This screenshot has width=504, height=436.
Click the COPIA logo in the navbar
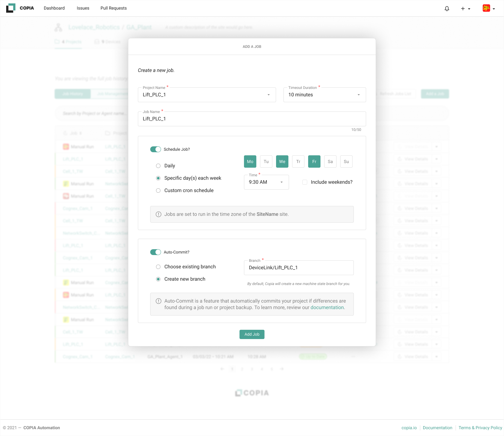pyautogui.click(x=11, y=8)
